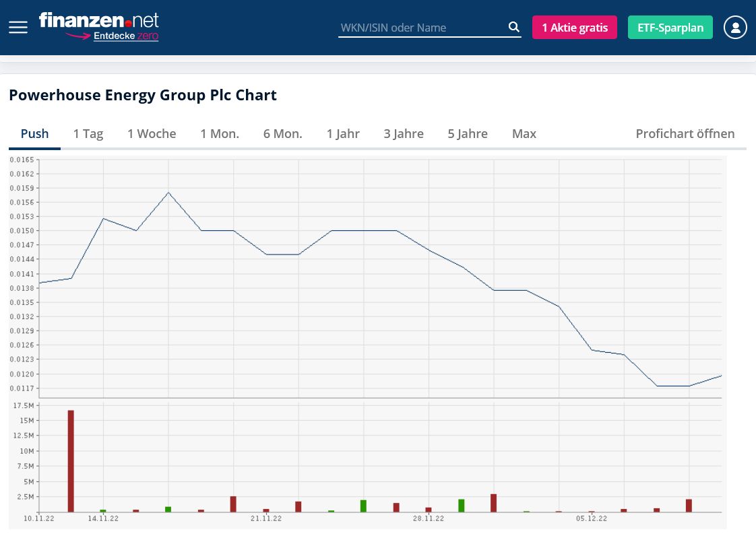This screenshot has height=548, width=756.
Task: Click the finanzen.net logo
Action: point(99,20)
